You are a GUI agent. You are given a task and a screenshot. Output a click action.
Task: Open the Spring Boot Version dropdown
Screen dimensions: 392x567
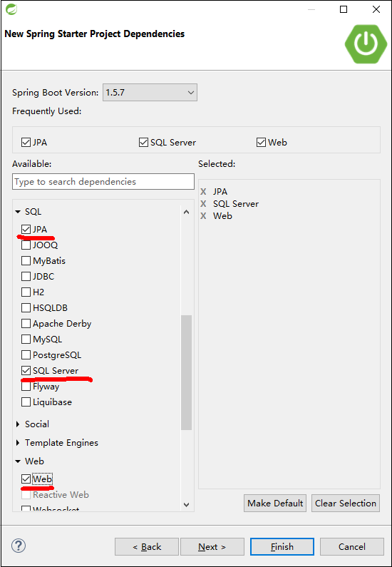pyautogui.click(x=150, y=93)
